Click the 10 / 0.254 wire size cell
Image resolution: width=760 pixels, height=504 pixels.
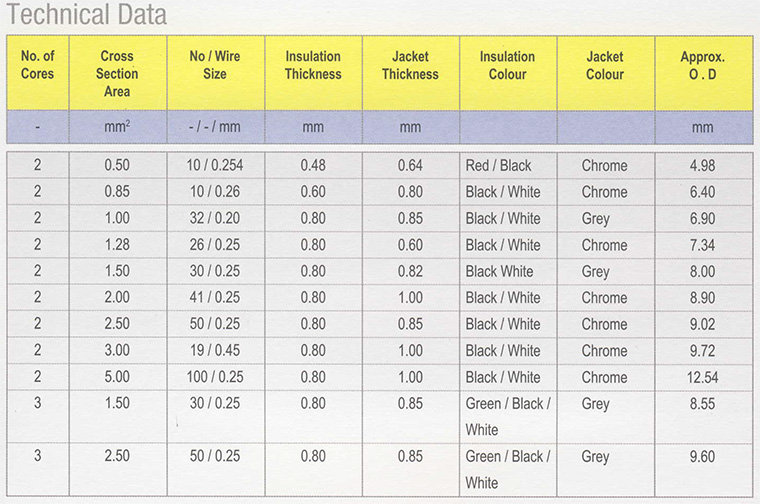pyautogui.click(x=215, y=165)
